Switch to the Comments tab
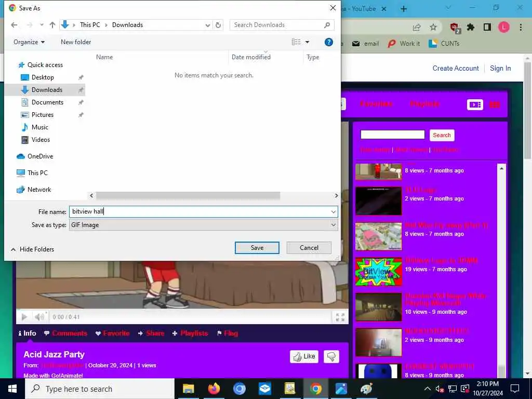 pyautogui.click(x=65, y=333)
